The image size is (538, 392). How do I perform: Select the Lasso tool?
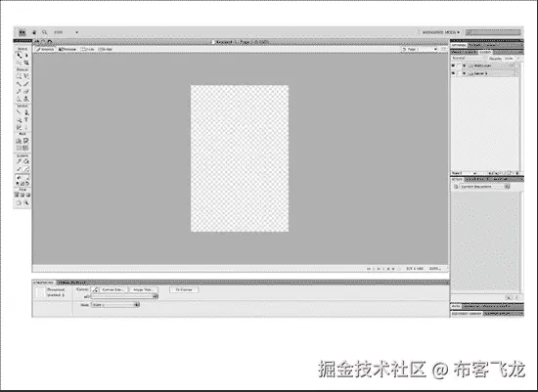(x=26, y=75)
